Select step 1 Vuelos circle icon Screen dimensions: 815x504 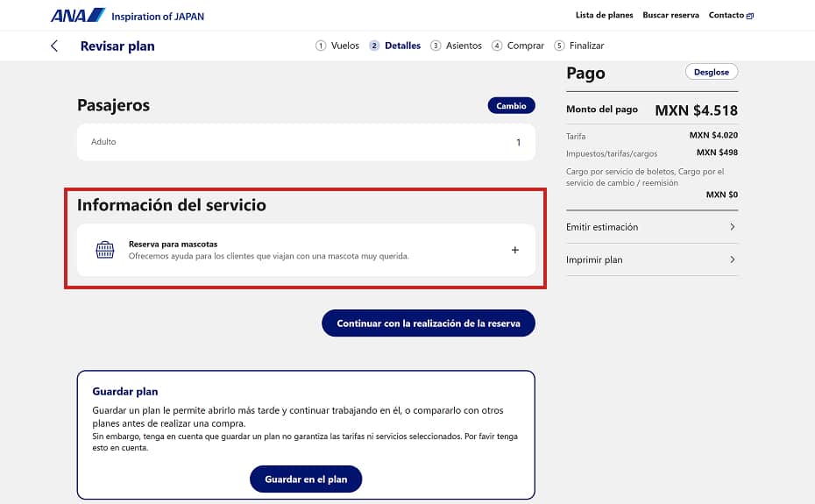click(321, 46)
